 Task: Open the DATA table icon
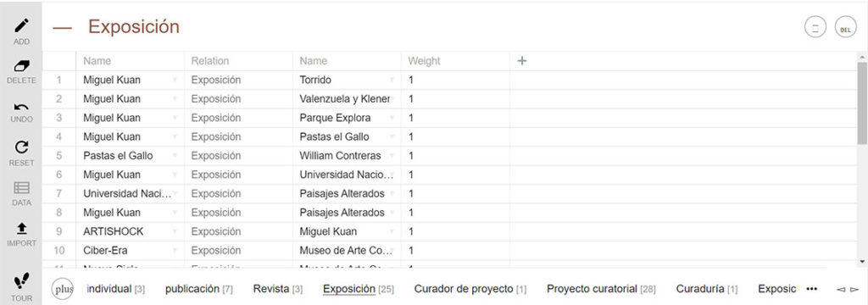(x=21, y=188)
